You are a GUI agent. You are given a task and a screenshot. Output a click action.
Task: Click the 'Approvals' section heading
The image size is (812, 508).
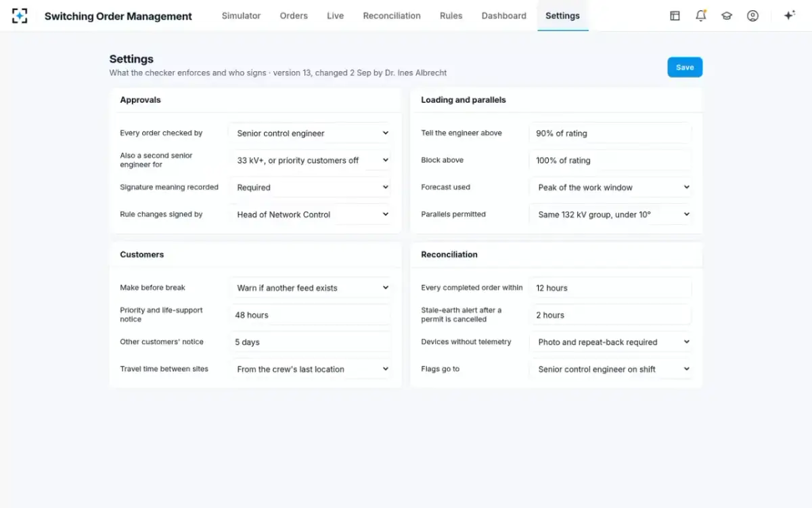[140, 100]
